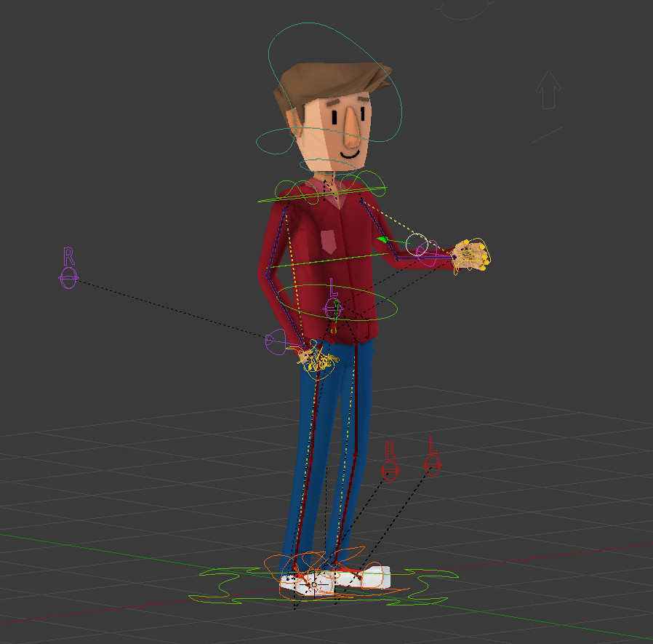
Task: Select the teal ear-side ellipse control beside the head
Action: [276, 140]
